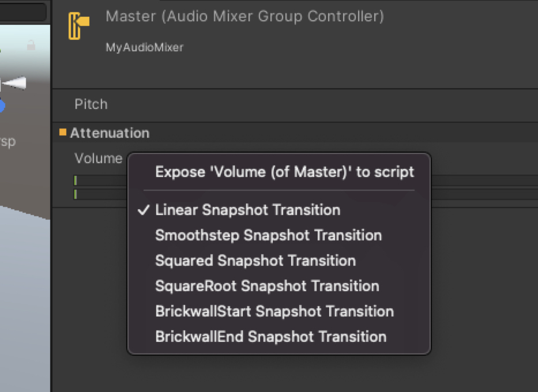Collapse the Attenuation section
Viewport: 538px width, 392px height.
tap(110, 132)
